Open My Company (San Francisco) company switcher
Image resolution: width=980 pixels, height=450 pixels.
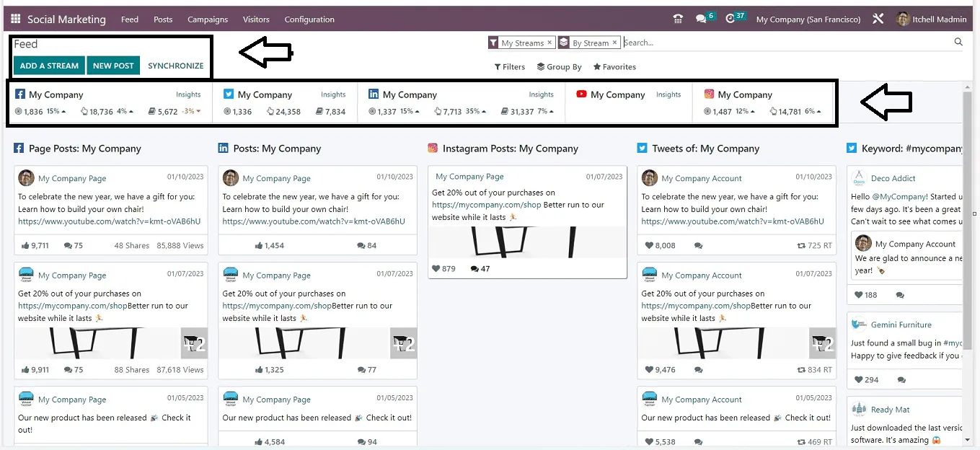click(x=808, y=19)
